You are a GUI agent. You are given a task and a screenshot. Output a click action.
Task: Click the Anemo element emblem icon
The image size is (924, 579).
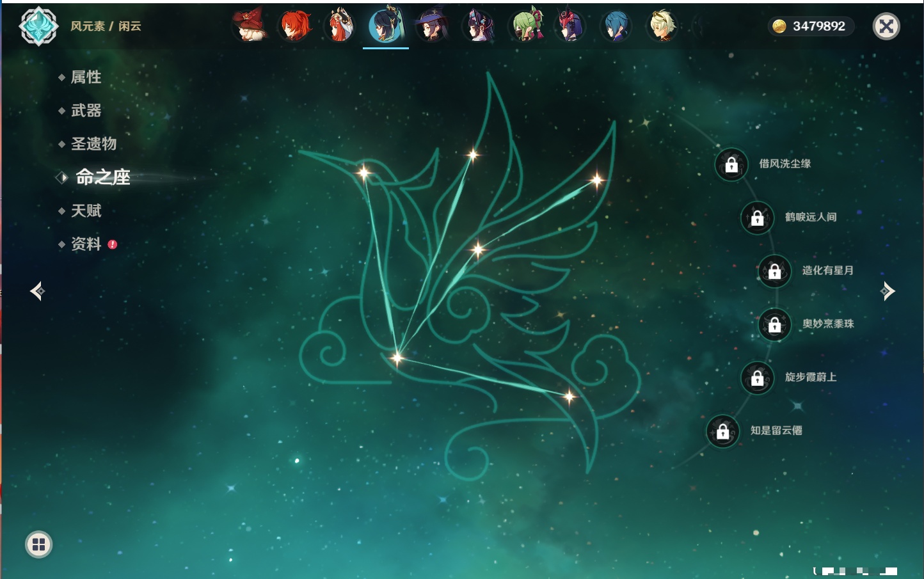38,26
